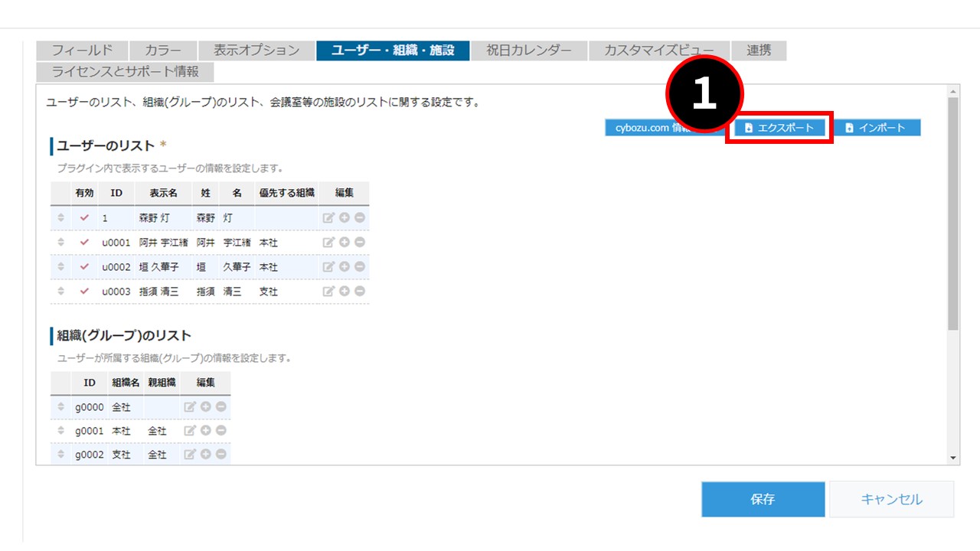Toggle the 有効 checkmark for 森野 灯
This screenshot has width=980, height=551.
pos(84,218)
